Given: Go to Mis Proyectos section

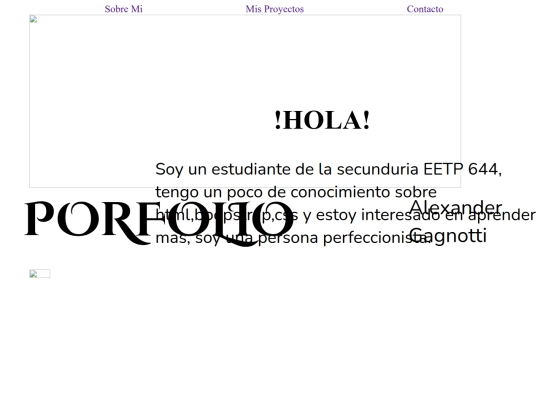Looking at the screenshot, I should tap(274, 9).
